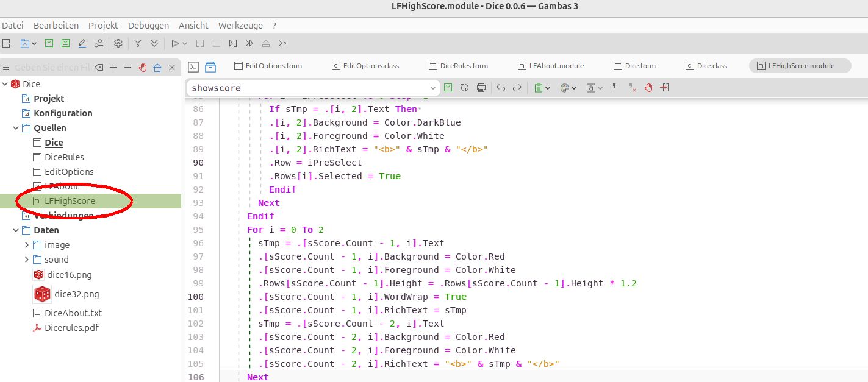The width and height of the screenshot is (868, 382).
Task: Toggle the red hand breakpoint icon in editor toolbar
Action: [648, 88]
